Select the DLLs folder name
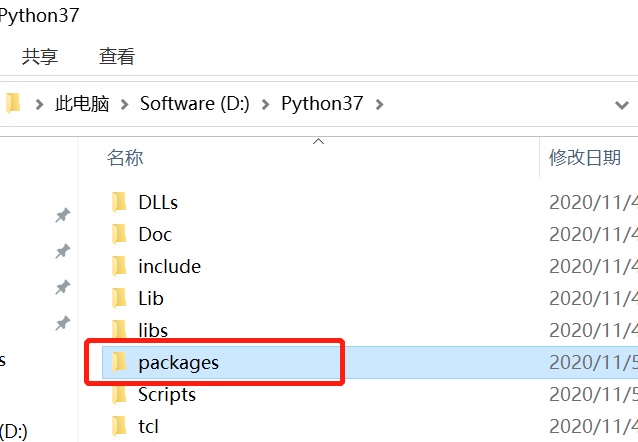The width and height of the screenshot is (638, 442). [x=158, y=202]
